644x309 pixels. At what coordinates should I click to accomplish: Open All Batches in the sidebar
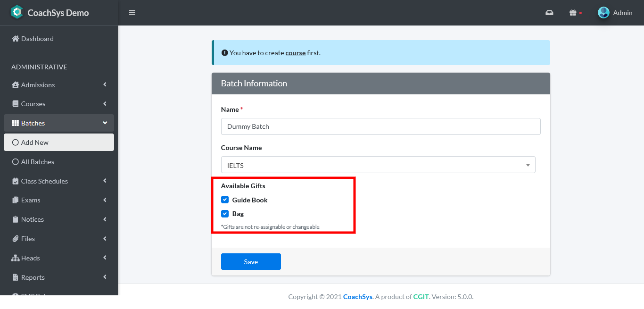pyautogui.click(x=37, y=162)
